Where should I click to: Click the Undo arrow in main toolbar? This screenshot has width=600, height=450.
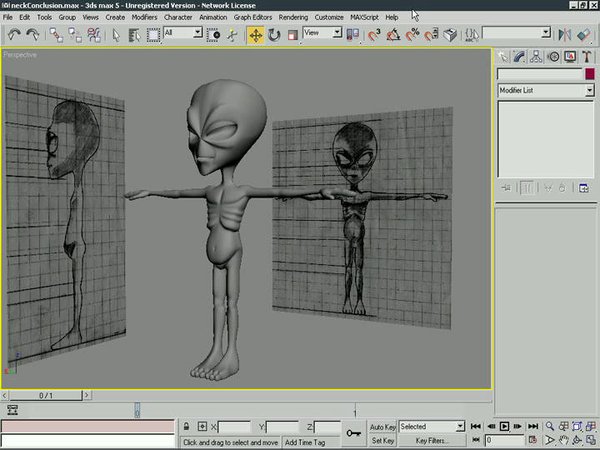pyautogui.click(x=12, y=34)
